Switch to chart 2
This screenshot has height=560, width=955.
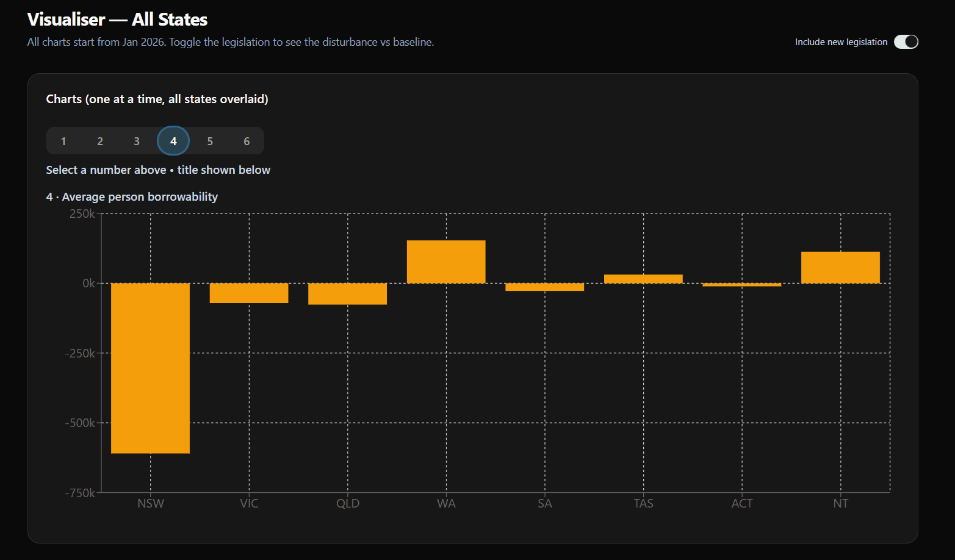[100, 140]
